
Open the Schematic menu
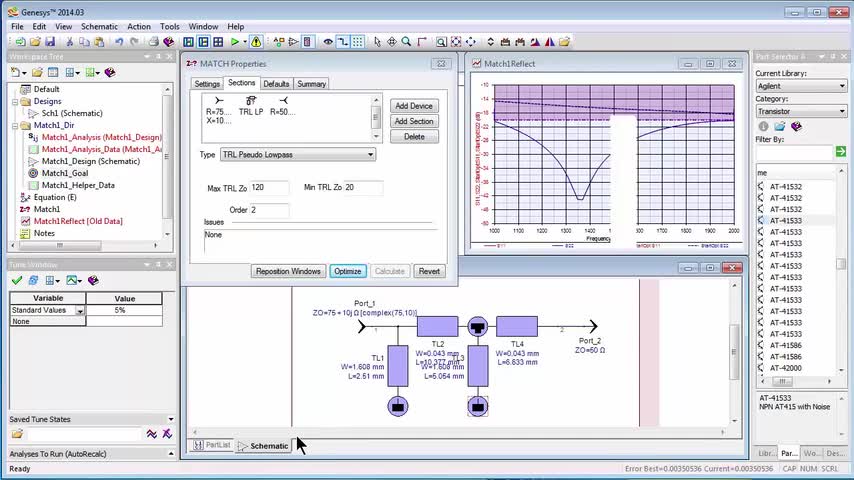pyautogui.click(x=99, y=26)
